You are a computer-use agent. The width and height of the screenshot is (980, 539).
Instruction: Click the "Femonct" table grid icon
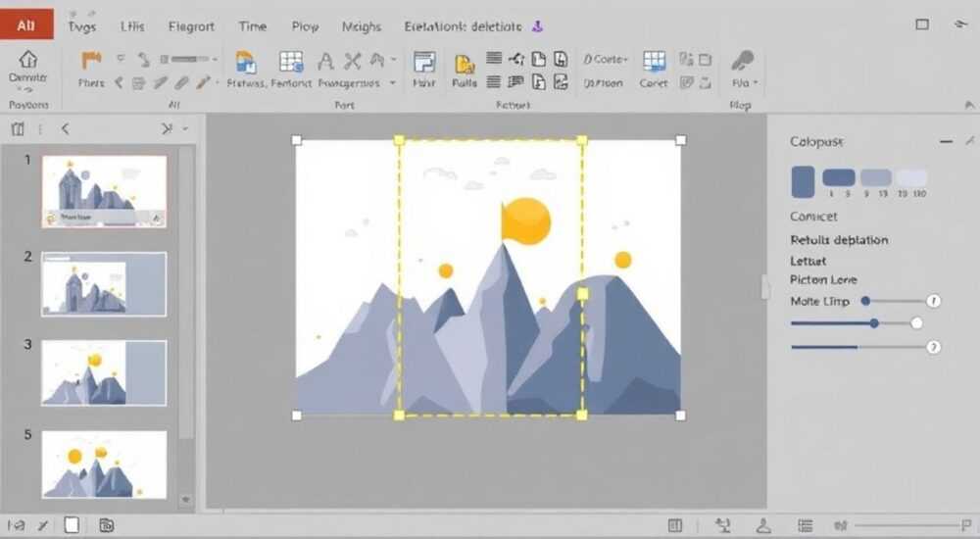(291, 62)
